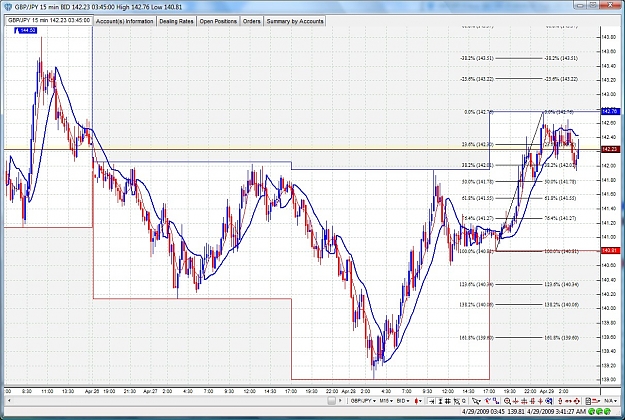The width and height of the screenshot is (625, 420).
Task: Click the blue 144.50 price label
Action: (x=25, y=30)
